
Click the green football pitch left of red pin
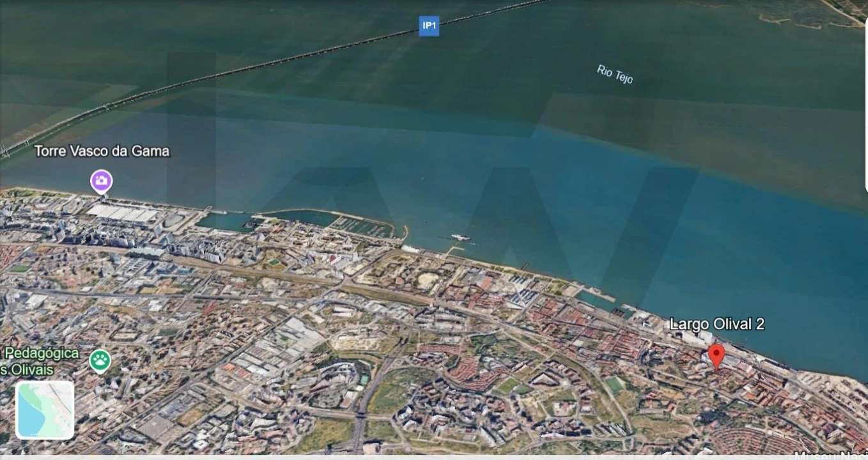(614, 385)
